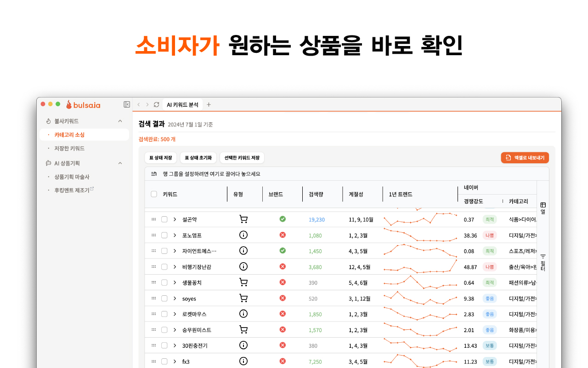Viewport: 588px width, 368px height.
Task: Click the 계절성 column header
Action: (356, 194)
